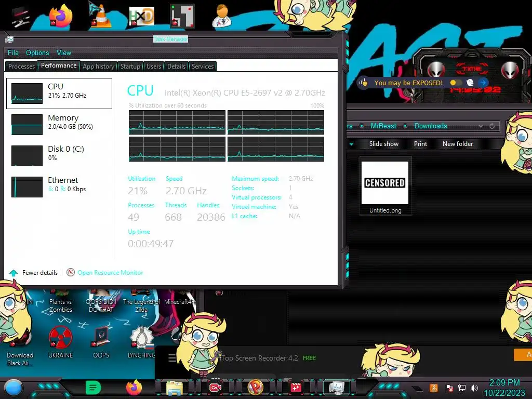Click the volume speaker tray icon

pyautogui.click(x=474, y=388)
